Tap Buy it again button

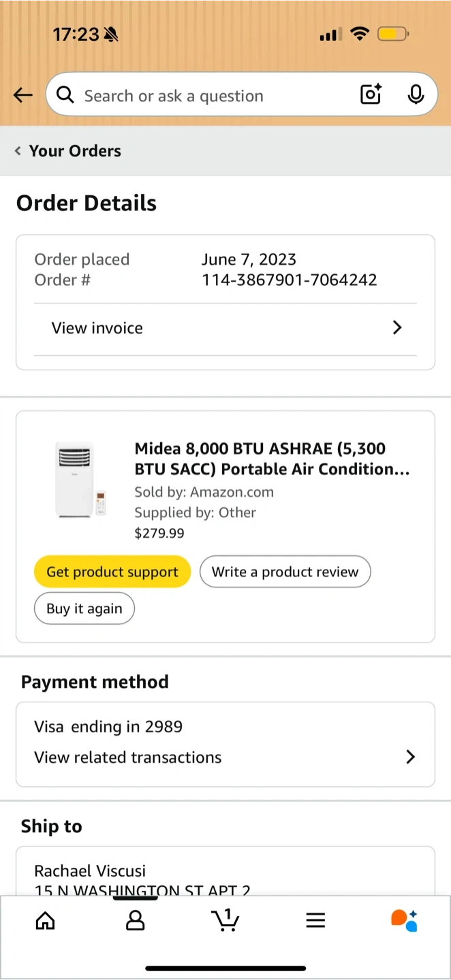pyautogui.click(x=84, y=608)
